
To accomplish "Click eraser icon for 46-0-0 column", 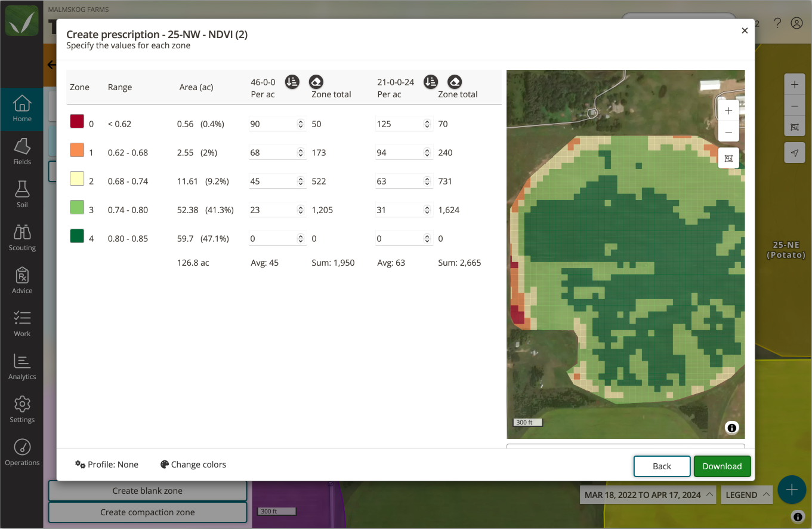I will tap(316, 82).
